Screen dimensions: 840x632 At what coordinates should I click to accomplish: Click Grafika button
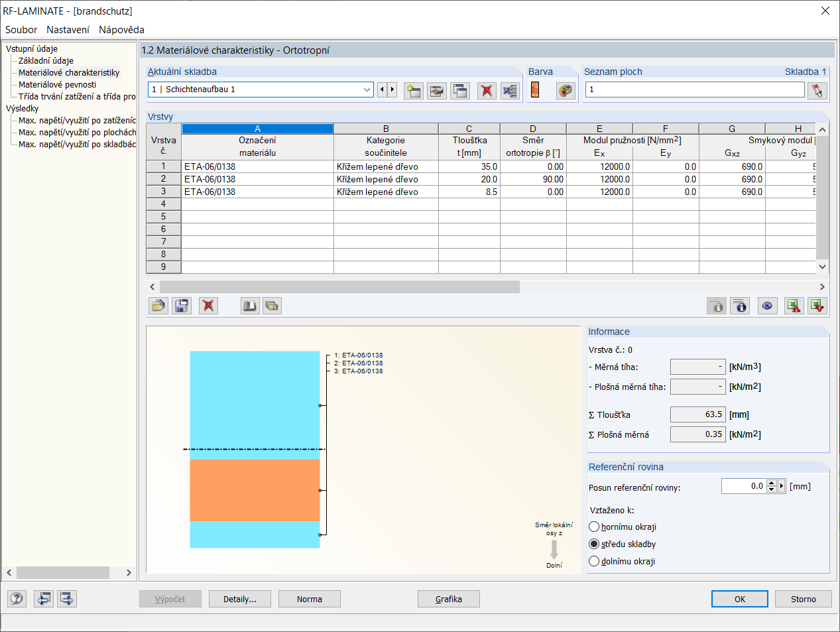(x=449, y=599)
